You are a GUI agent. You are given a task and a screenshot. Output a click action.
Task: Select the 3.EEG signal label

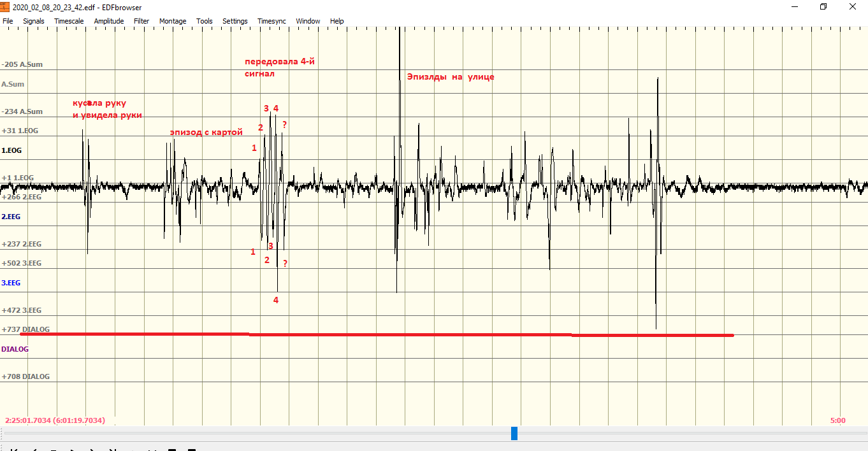pyautogui.click(x=11, y=283)
